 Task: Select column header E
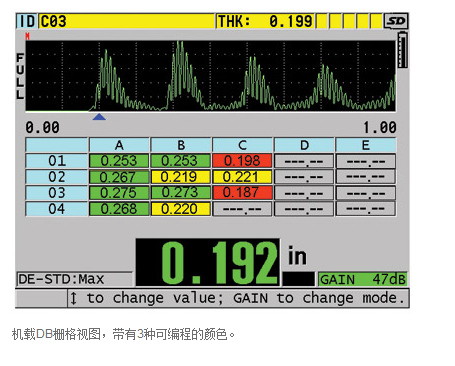click(x=366, y=145)
